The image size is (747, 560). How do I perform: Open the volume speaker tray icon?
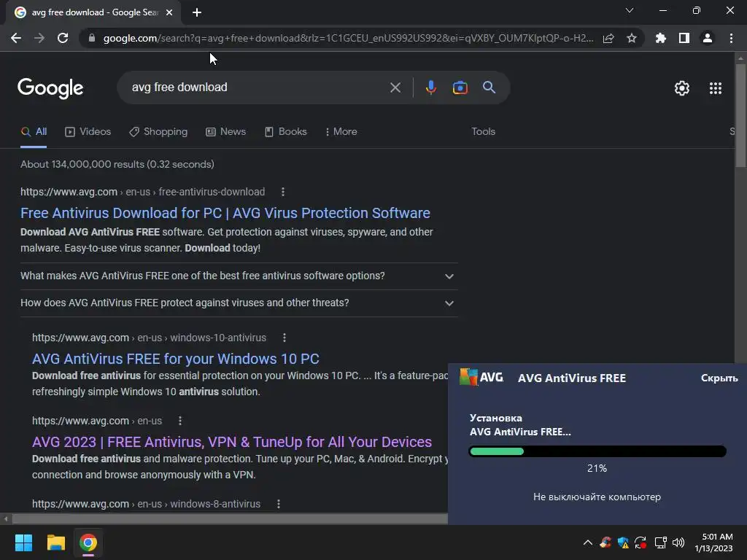click(678, 542)
